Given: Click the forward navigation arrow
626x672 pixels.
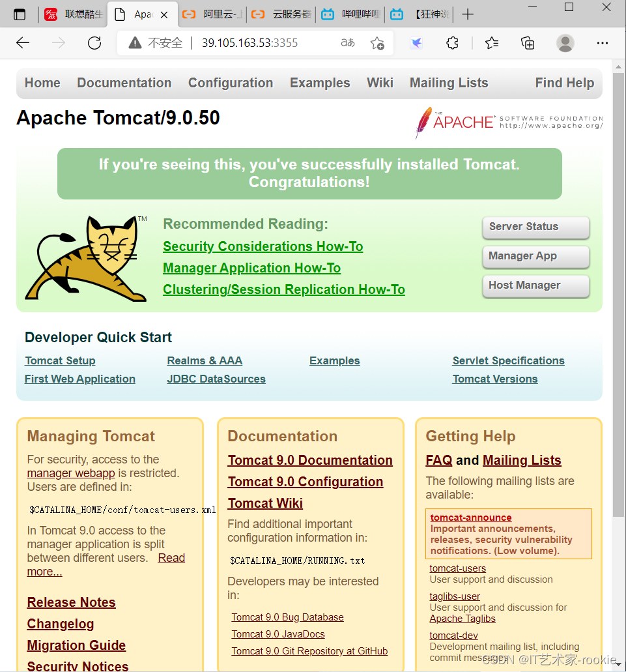Looking at the screenshot, I should 58,43.
